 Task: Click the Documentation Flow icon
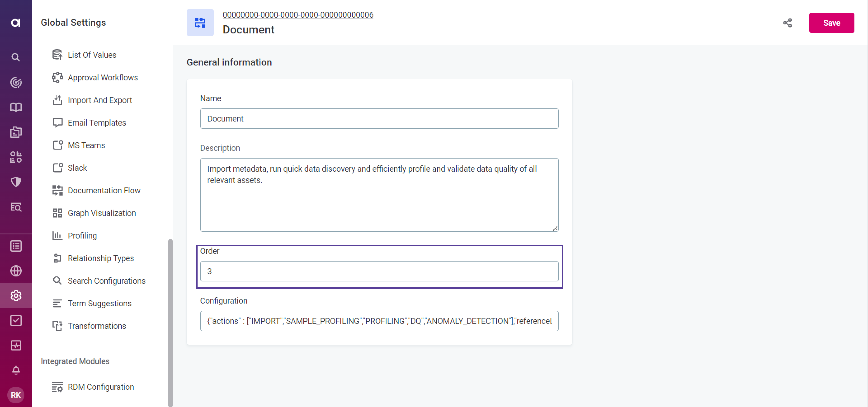click(57, 190)
